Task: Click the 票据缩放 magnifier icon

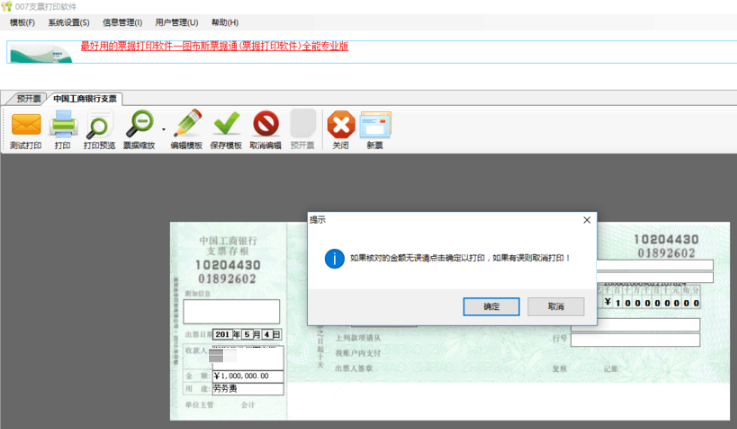Action: (140, 124)
